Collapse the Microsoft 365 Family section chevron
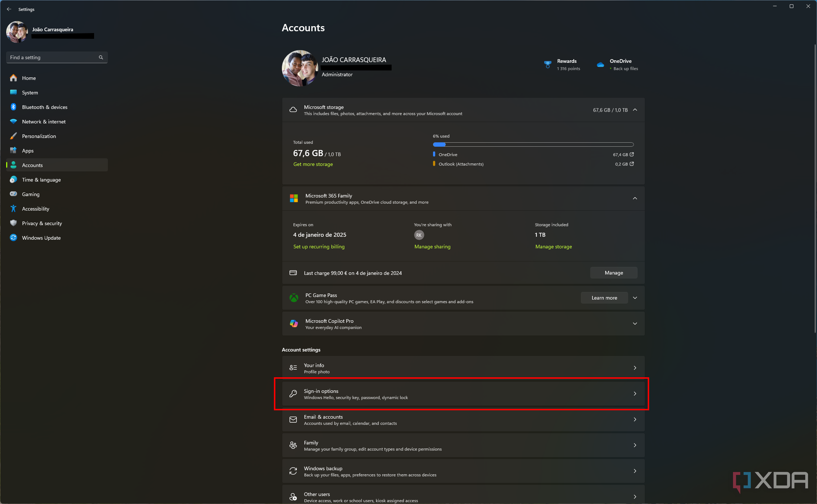The height and width of the screenshot is (504, 817). 635,198
